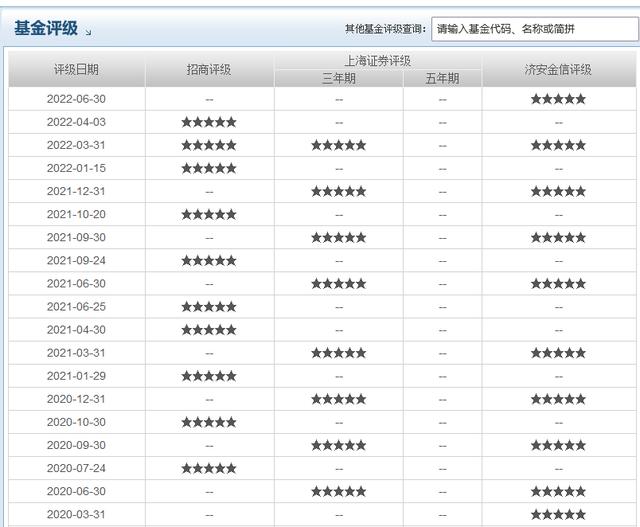This screenshot has width=640, height=527.
Task: Click 济安金信 stars in the 2021-06-30 row
Action: click(558, 283)
